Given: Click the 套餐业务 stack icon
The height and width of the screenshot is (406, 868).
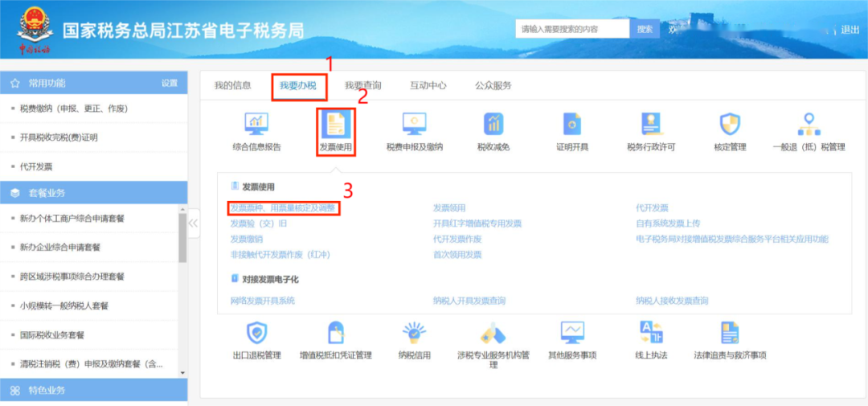Looking at the screenshot, I should (x=15, y=193).
